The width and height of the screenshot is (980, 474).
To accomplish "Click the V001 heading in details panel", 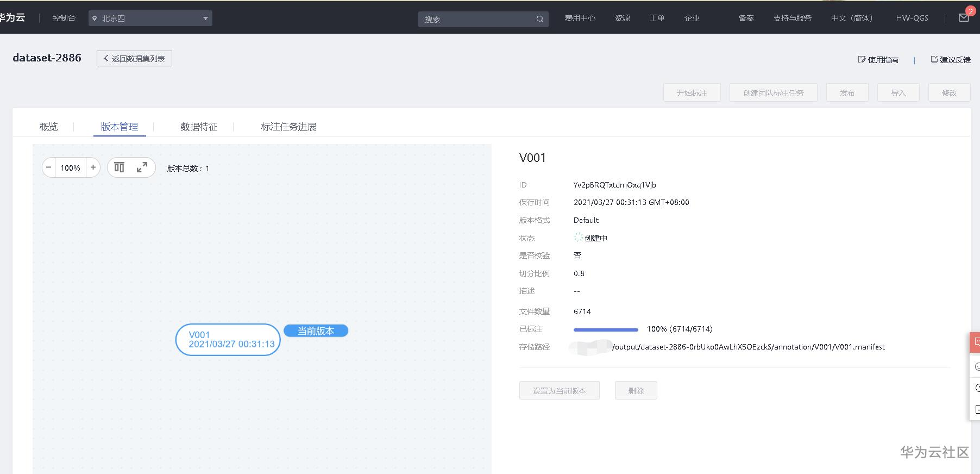I will pyautogui.click(x=532, y=158).
